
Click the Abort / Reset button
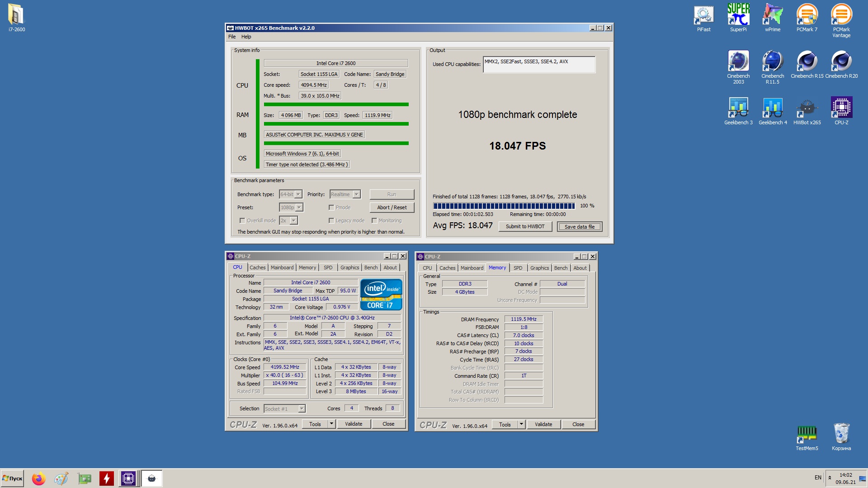(392, 207)
